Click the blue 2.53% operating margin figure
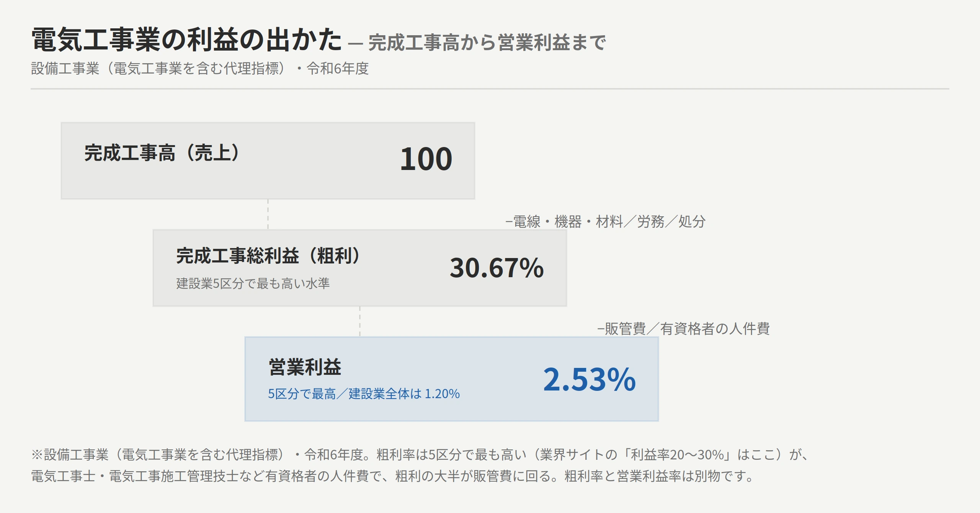 click(589, 379)
